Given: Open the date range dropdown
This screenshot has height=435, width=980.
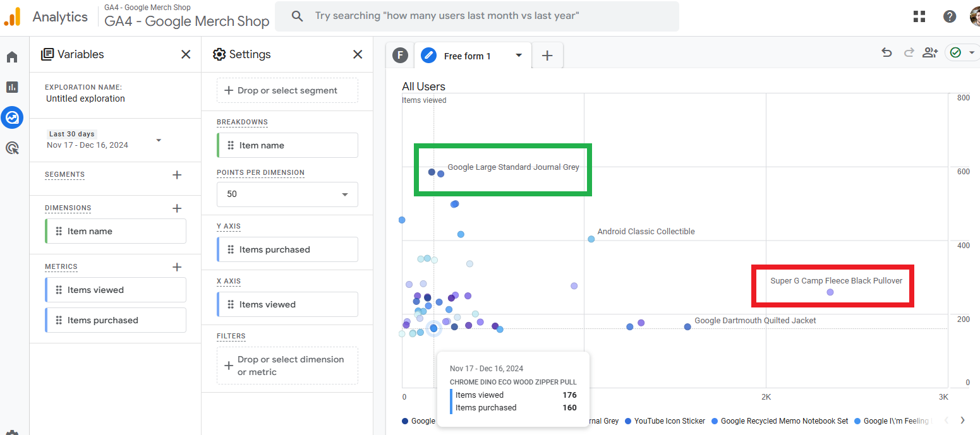Looking at the screenshot, I should (159, 140).
